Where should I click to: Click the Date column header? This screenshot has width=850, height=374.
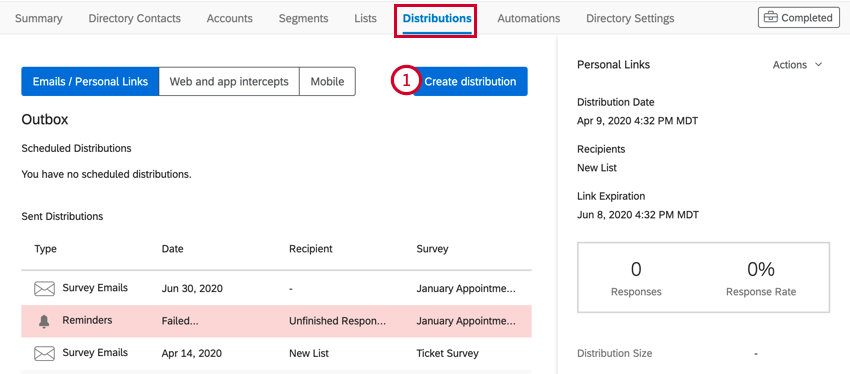click(172, 249)
